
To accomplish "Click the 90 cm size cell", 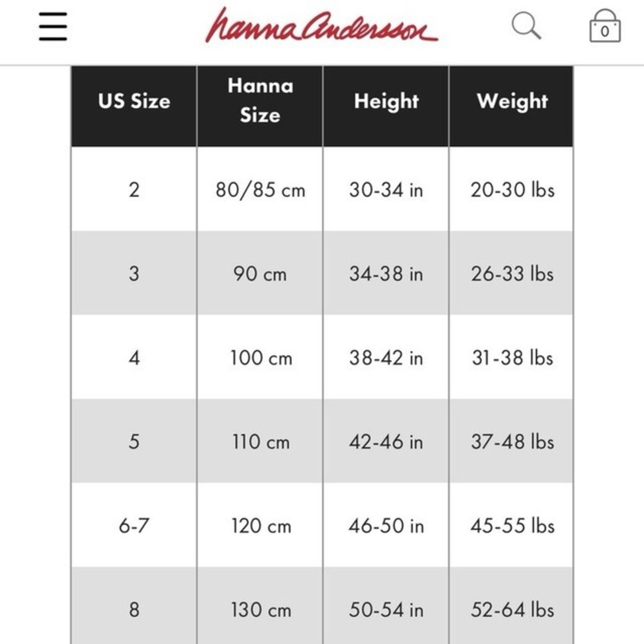I will (x=260, y=273).
